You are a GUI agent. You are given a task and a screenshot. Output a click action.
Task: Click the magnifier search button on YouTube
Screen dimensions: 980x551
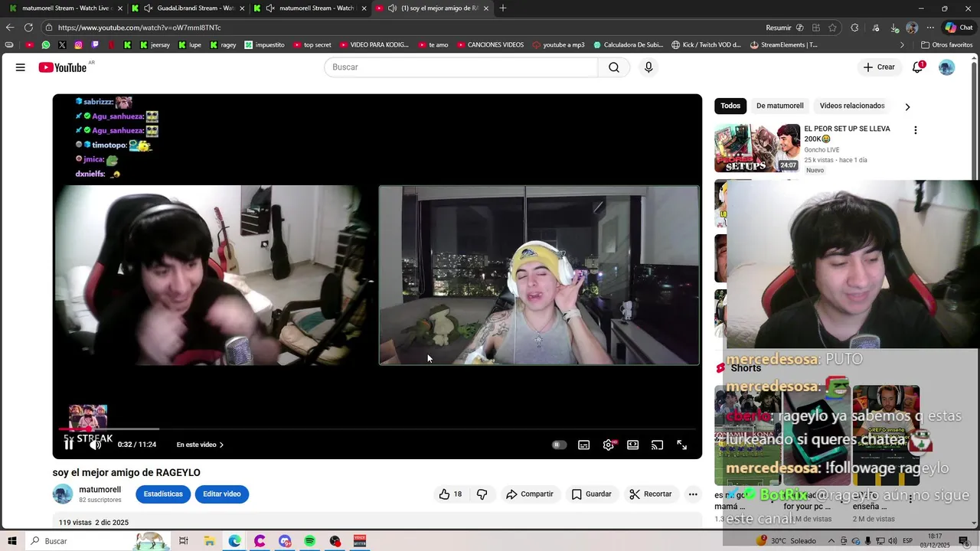tap(614, 67)
